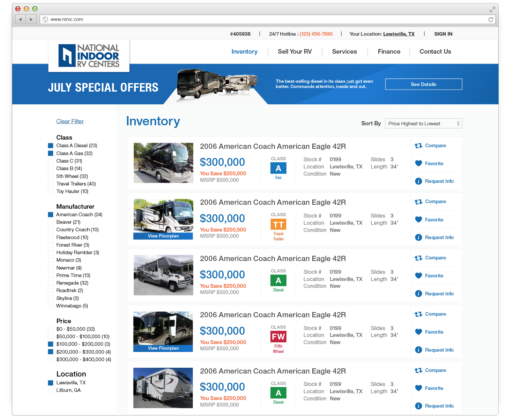Image resolution: width=516 pixels, height=420 pixels.
Task: Uncheck the Class A Diesel filter
Action: click(x=50, y=146)
